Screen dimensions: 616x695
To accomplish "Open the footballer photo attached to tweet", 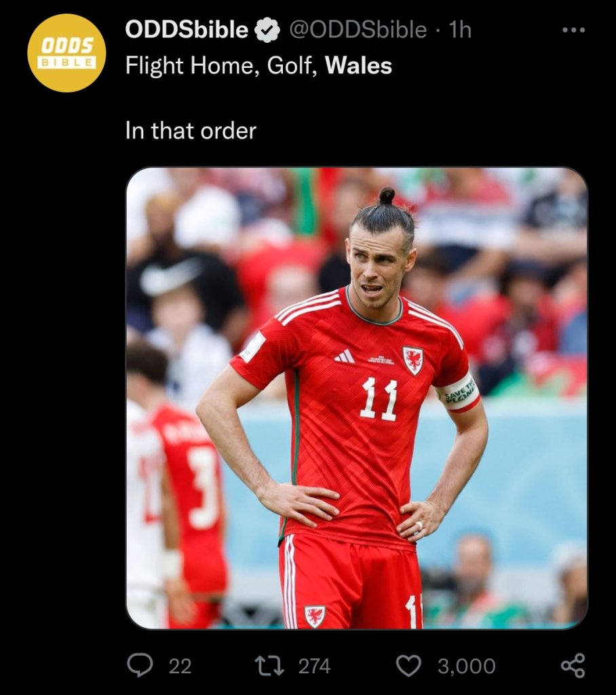I will point(357,398).
